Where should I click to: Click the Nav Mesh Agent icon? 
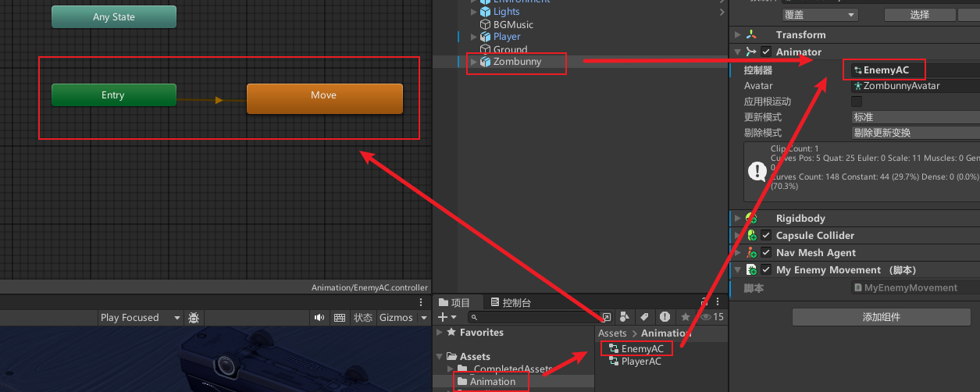751,253
